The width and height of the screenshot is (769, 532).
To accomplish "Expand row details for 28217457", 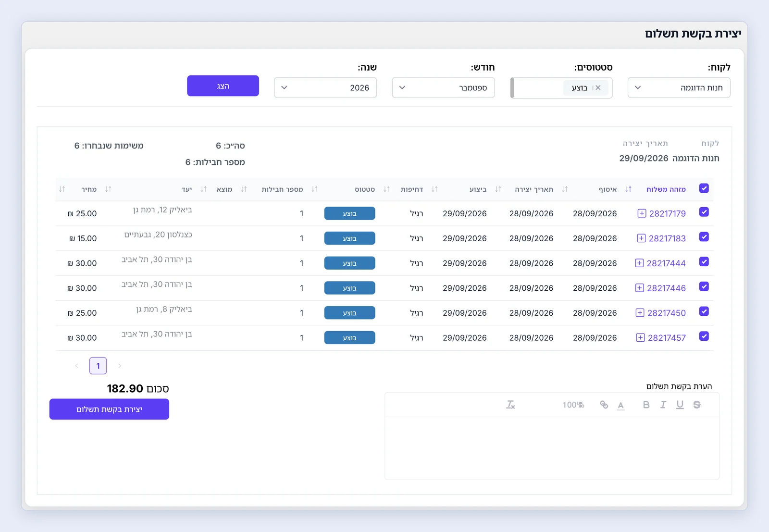I will [x=640, y=338].
